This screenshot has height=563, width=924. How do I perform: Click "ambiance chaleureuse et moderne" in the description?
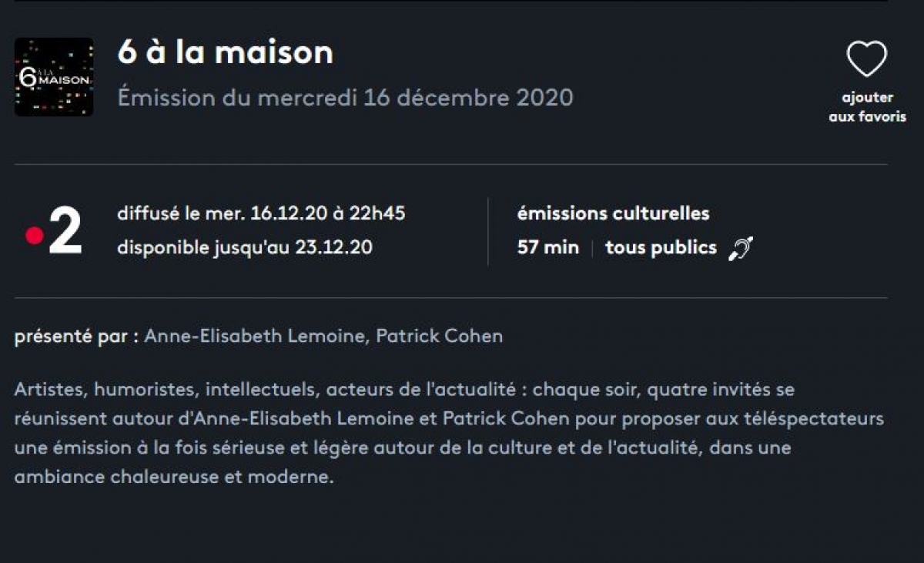pyautogui.click(x=173, y=477)
